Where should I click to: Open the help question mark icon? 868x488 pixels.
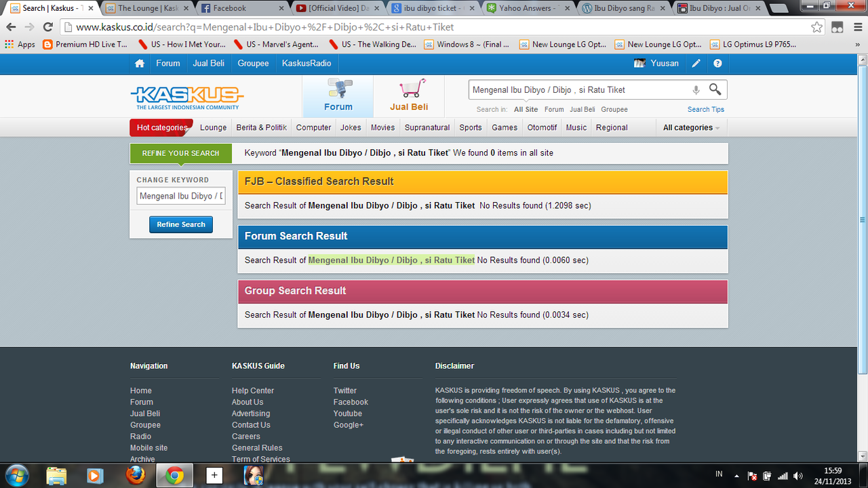click(x=717, y=63)
